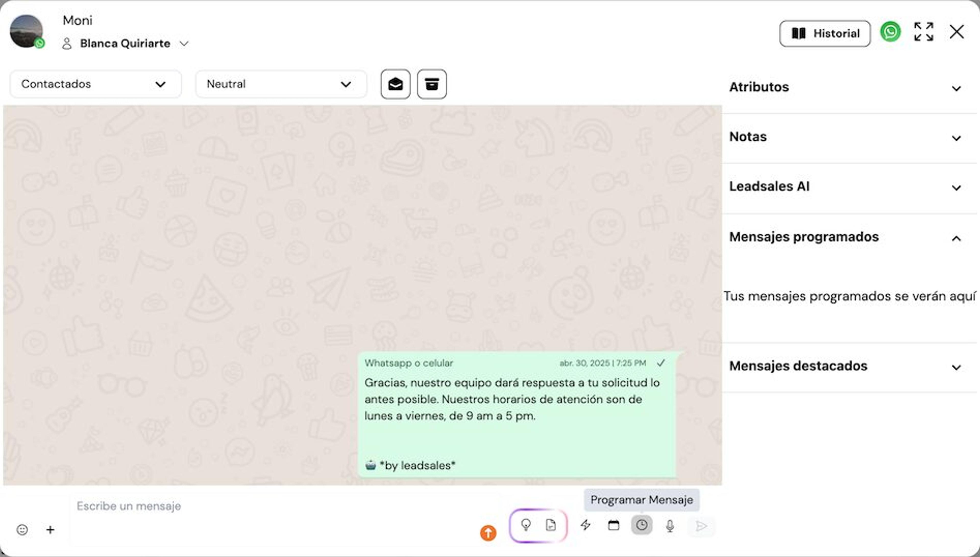This screenshot has height=557, width=980.
Task: Click the AI lightbulb suggestion icon
Action: click(x=526, y=525)
